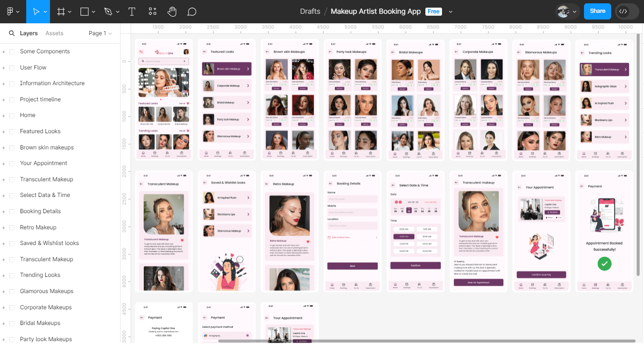Screen dimensions: 644x344
Task: Select the Hand tool
Action: pos(172,11)
